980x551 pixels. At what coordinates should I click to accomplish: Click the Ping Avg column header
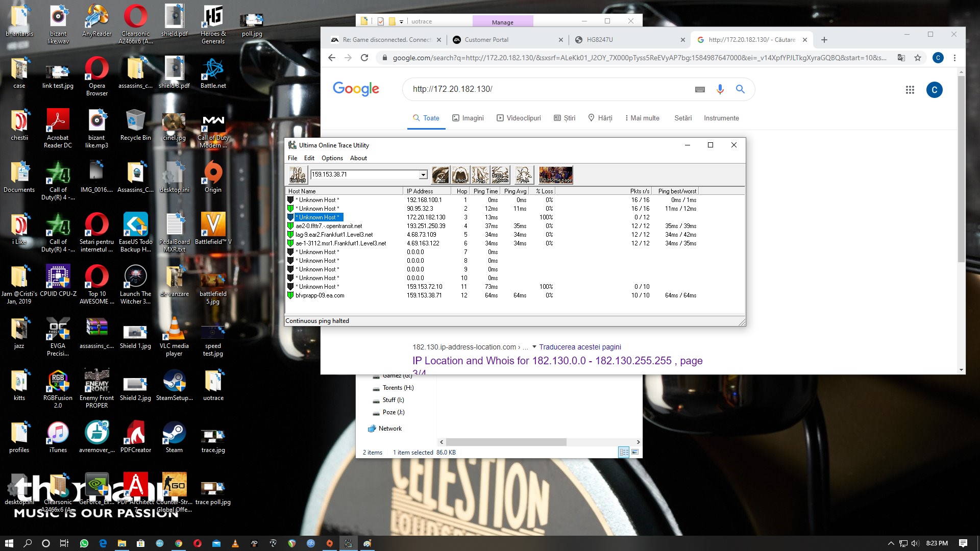point(515,191)
